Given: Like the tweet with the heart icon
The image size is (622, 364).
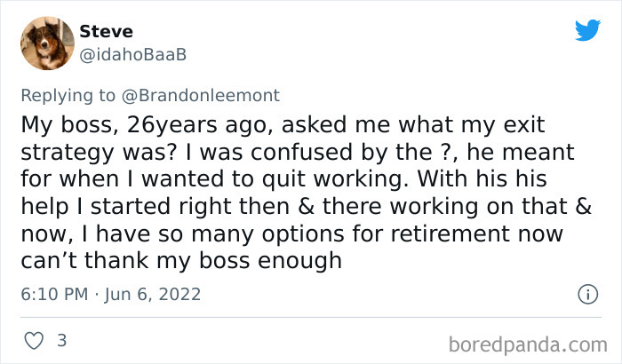Looking at the screenshot, I should coord(33,341).
